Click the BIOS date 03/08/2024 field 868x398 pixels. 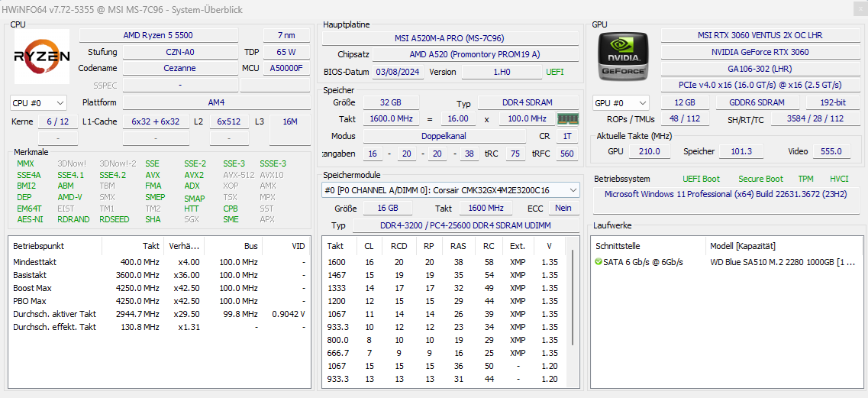click(399, 72)
